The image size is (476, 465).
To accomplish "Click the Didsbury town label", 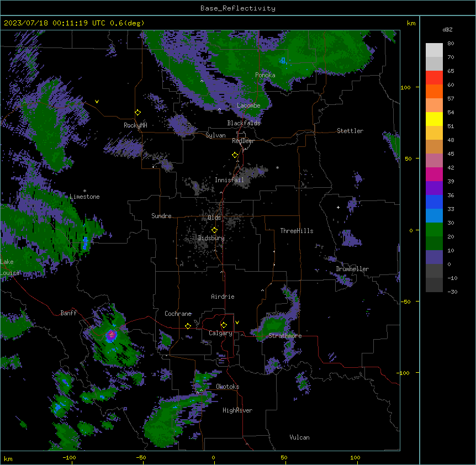I will point(211,238).
